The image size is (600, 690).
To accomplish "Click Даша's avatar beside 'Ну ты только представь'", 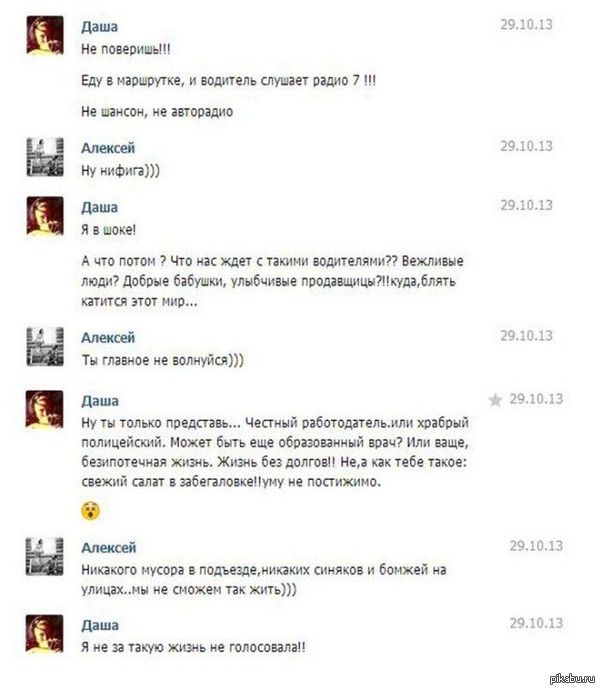I will point(44,410).
